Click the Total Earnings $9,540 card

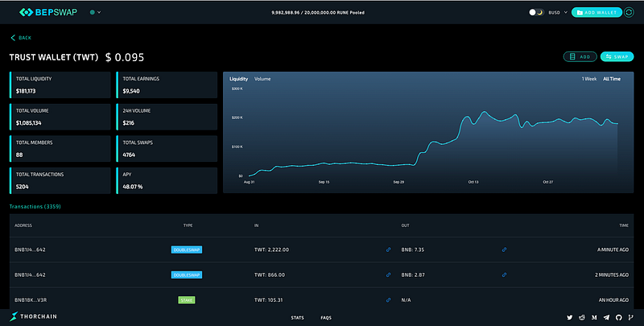click(167, 85)
